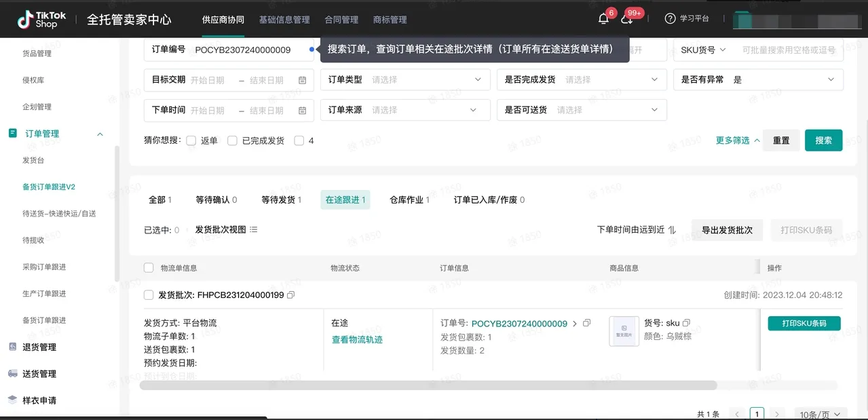Tick the 已完成发货 suggestion checkbox
The image size is (868, 420).
tap(232, 141)
